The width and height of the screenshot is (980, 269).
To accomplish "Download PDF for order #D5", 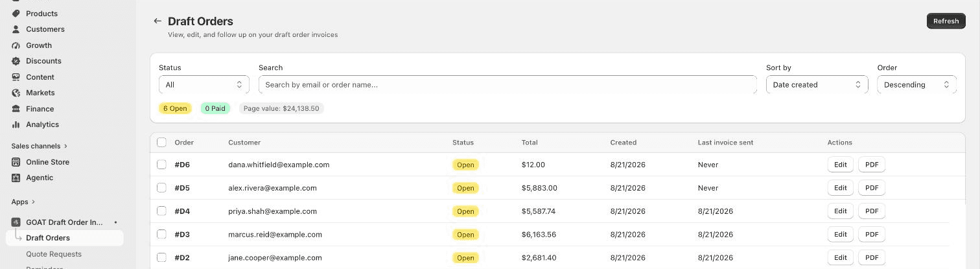I will [x=871, y=188].
